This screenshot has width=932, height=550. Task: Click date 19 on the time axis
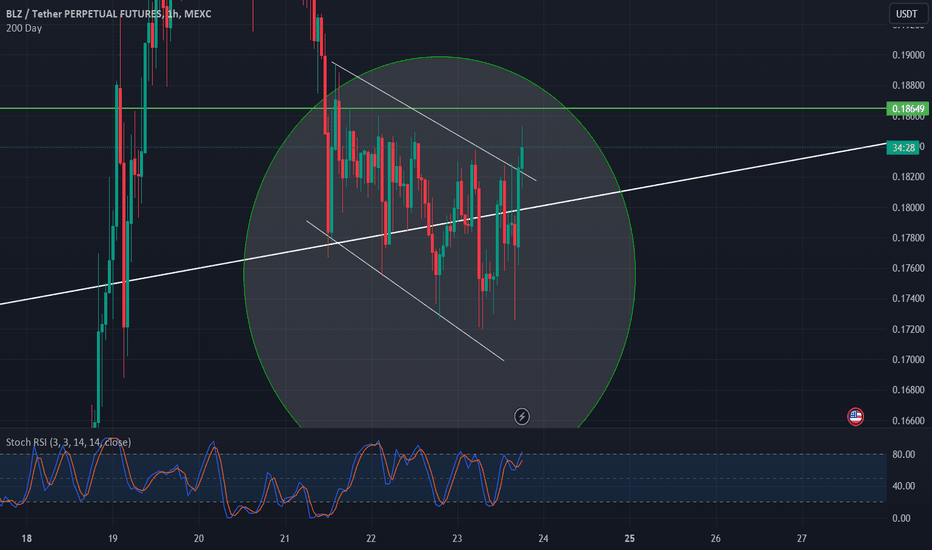point(113,538)
